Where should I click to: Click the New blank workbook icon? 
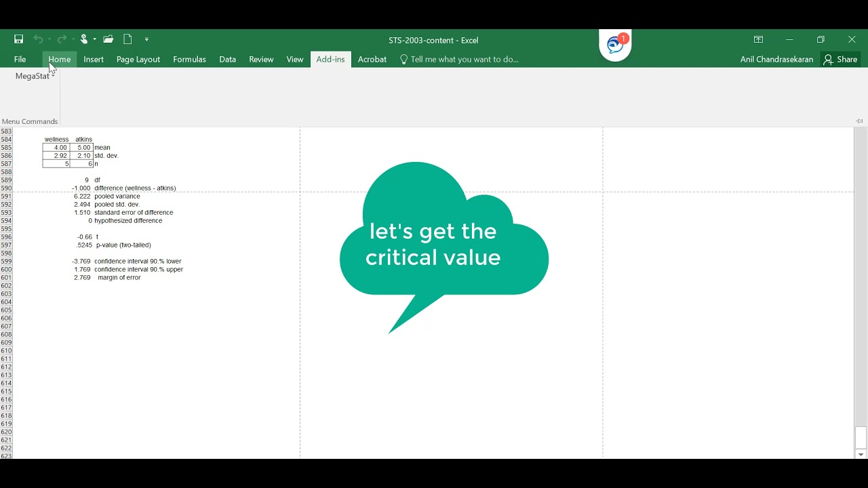(127, 39)
